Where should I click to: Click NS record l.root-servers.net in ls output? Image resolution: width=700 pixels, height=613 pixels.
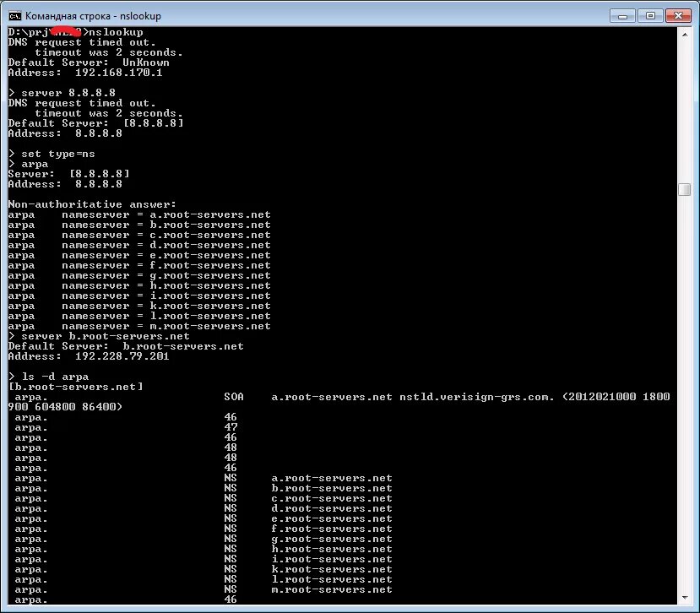(332, 579)
